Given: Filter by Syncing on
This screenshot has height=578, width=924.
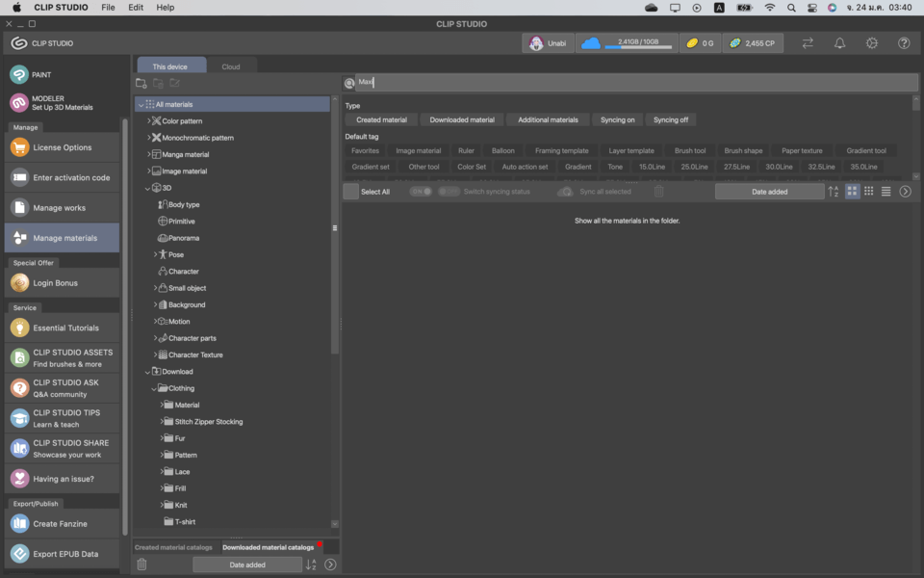Looking at the screenshot, I should point(618,119).
